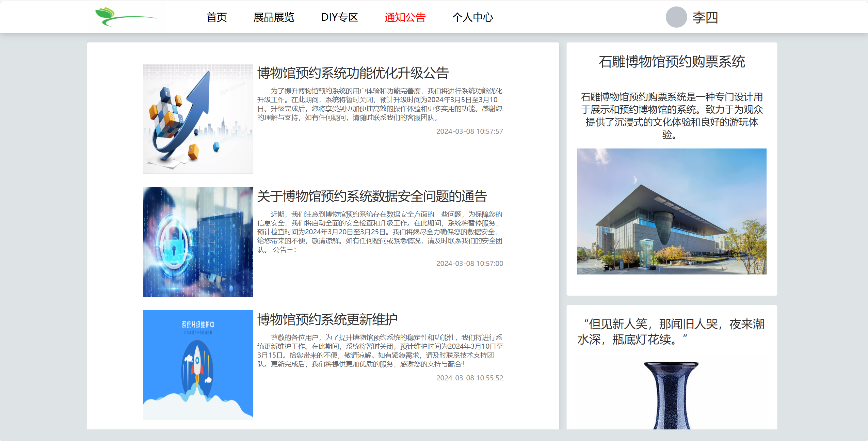868x441 pixels.
Task: Open the 首页 navigation item
Action: click(x=216, y=17)
